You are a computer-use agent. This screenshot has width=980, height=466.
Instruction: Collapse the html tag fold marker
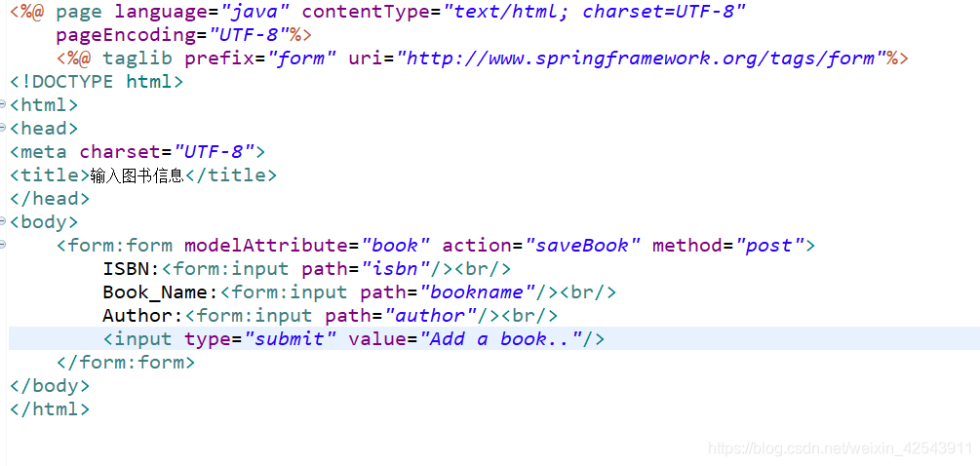pyautogui.click(x=3, y=104)
